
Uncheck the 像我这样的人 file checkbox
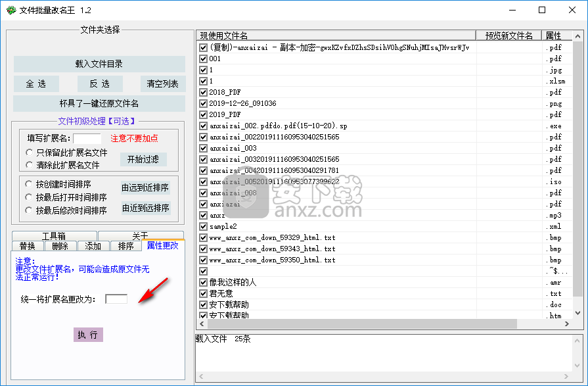pyautogui.click(x=203, y=282)
